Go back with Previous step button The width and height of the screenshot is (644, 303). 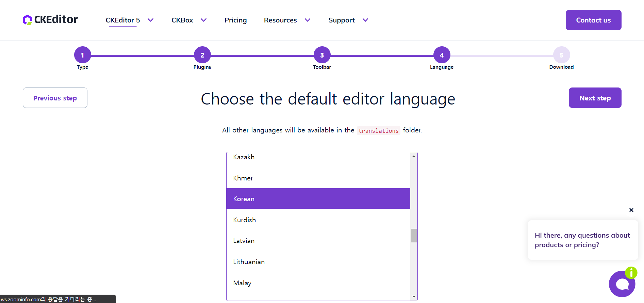[x=55, y=98]
